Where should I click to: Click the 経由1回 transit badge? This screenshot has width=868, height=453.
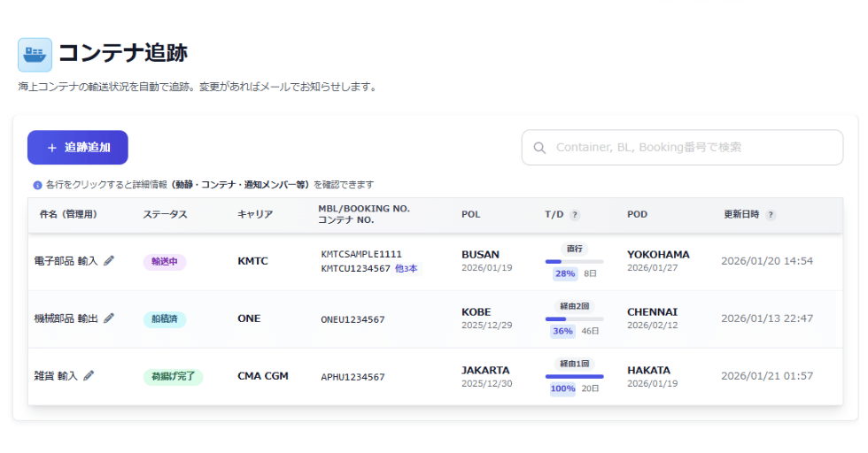(x=575, y=364)
